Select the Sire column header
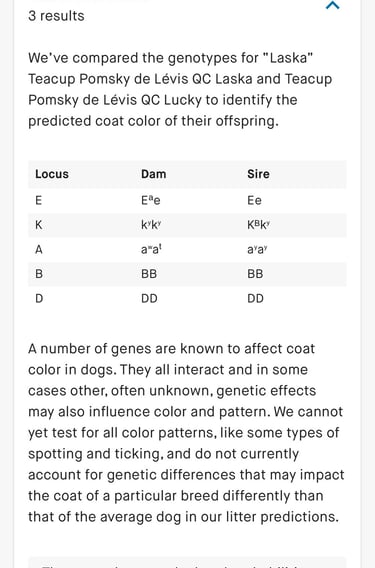 click(x=258, y=174)
